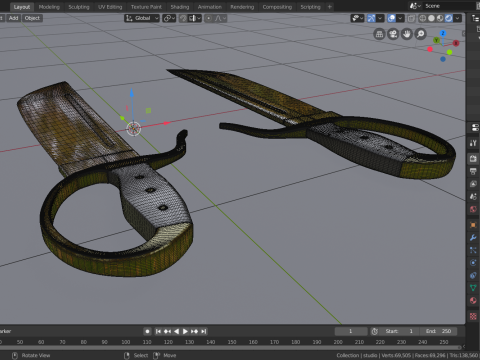Switch to the Shading workspace tab

pyautogui.click(x=180, y=7)
